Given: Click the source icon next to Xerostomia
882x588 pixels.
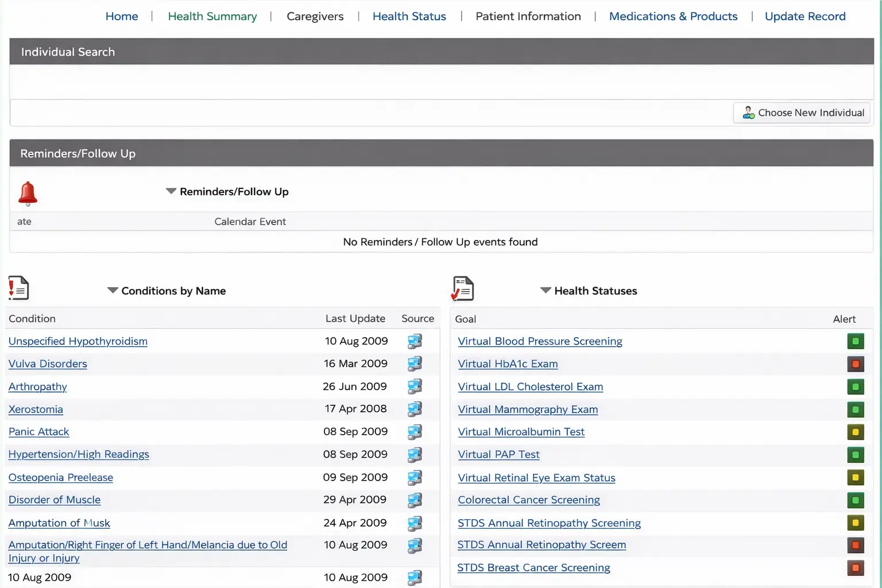Looking at the screenshot, I should point(415,409).
